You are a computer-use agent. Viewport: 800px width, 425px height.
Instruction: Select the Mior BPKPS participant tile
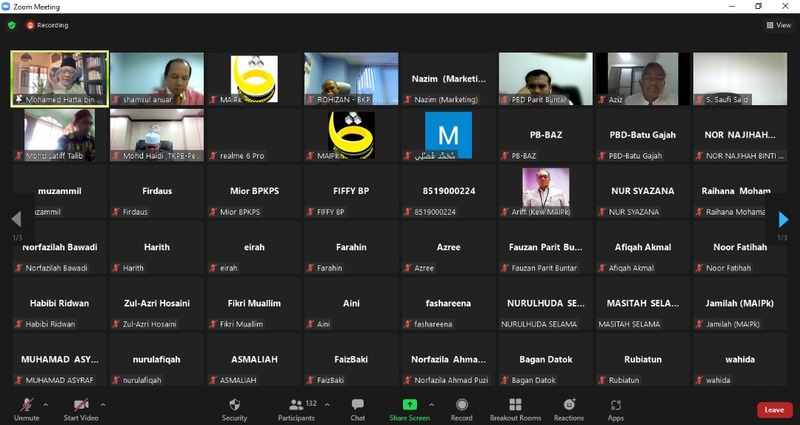click(254, 191)
